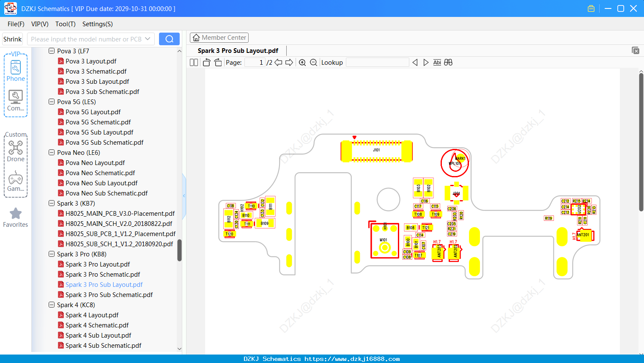Find previous lookup result
The width and height of the screenshot is (644, 363).
(x=415, y=63)
